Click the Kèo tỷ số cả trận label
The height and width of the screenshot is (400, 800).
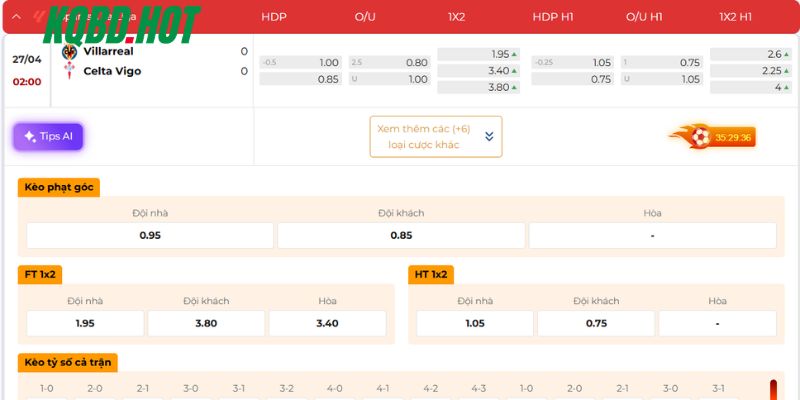coord(68,363)
